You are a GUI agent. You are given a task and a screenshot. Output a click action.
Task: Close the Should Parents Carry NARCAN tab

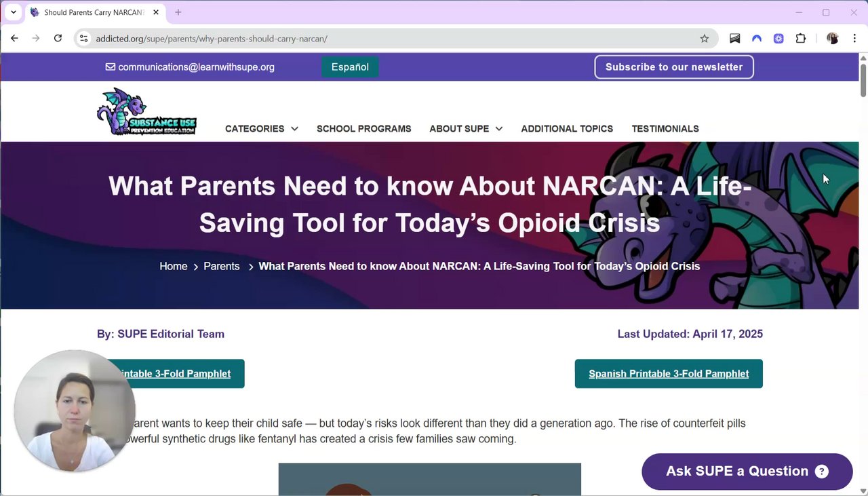click(x=156, y=12)
